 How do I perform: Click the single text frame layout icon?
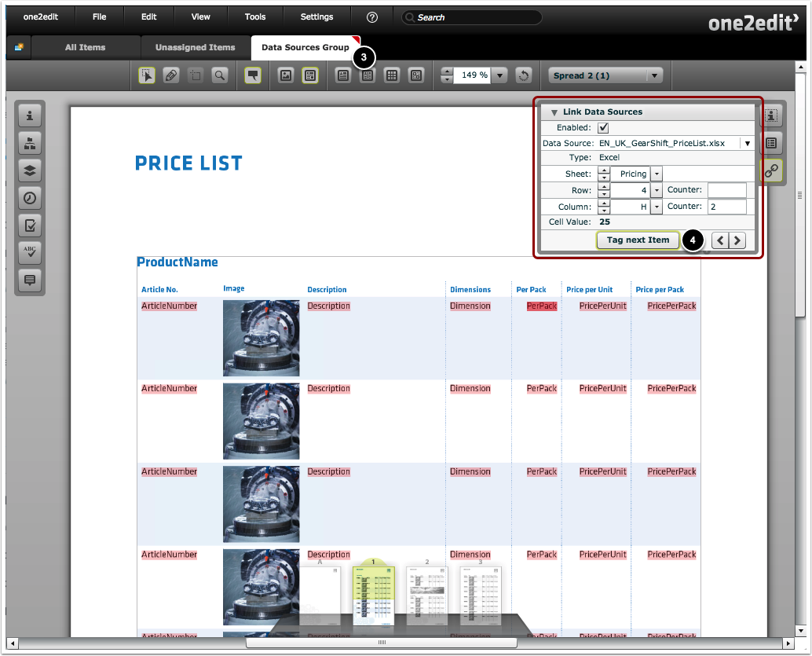(343, 75)
